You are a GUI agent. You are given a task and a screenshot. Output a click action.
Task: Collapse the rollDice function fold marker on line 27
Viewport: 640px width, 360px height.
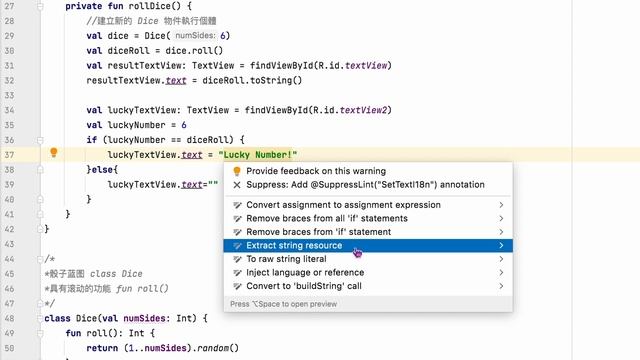point(40,6)
